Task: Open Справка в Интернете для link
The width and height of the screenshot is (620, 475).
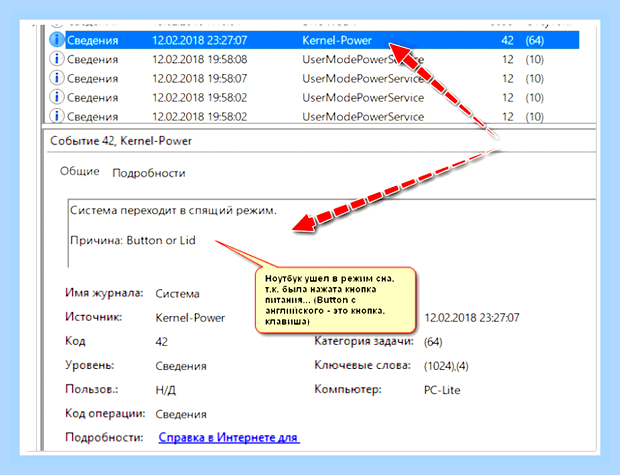Action: [x=229, y=437]
